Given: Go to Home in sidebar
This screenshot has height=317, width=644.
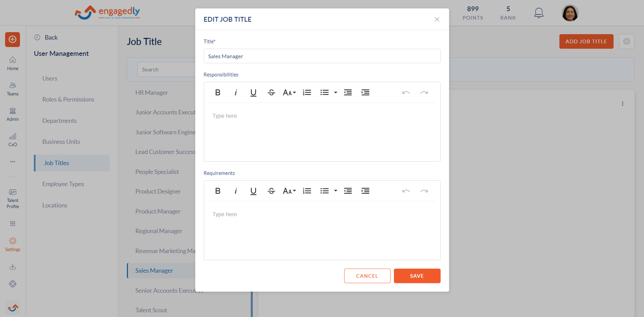Looking at the screenshot, I should pyautogui.click(x=13, y=63).
